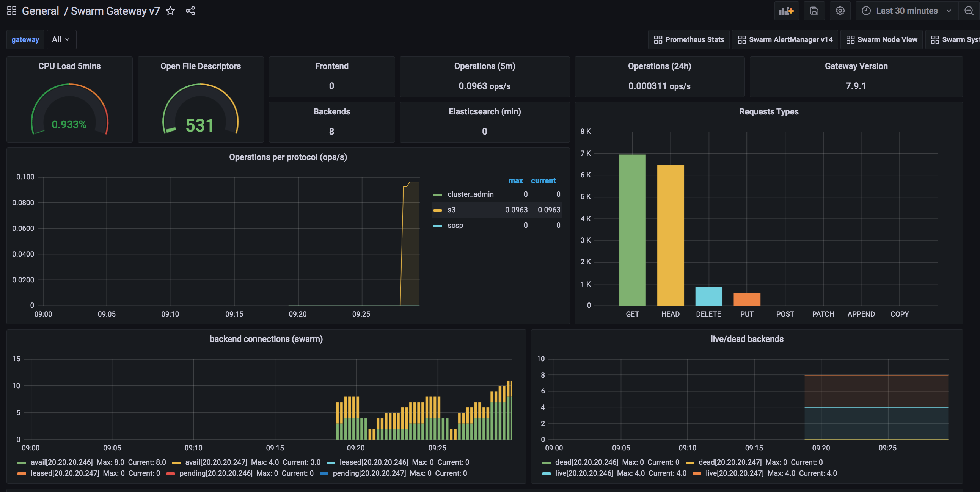Image resolution: width=980 pixels, height=492 pixels.
Task: Open Swarm AlertManager v14 dashboard link
Action: tap(785, 39)
